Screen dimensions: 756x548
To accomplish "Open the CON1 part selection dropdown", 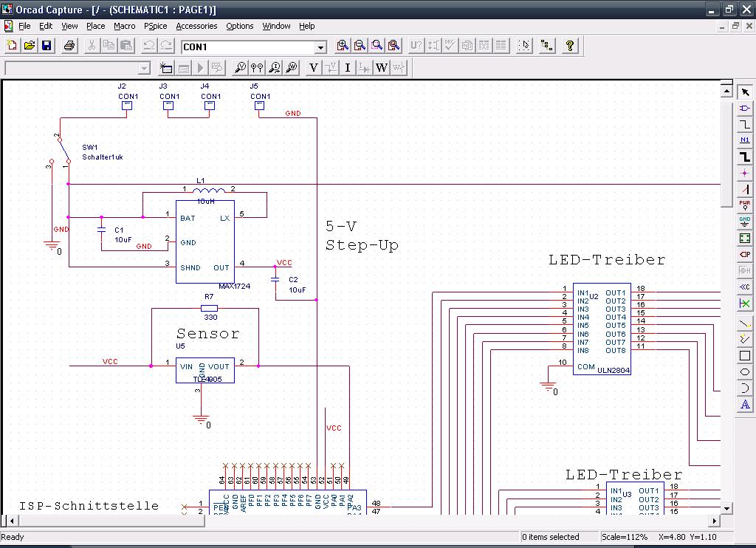I will (x=320, y=47).
